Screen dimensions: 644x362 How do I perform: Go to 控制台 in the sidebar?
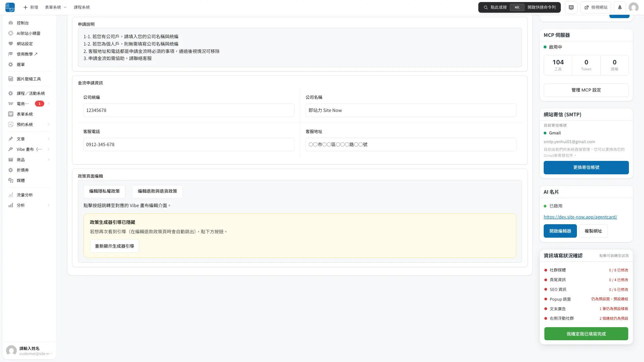point(30,23)
